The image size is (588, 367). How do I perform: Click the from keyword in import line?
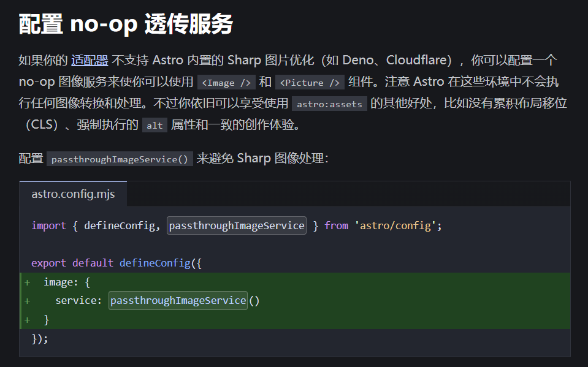click(336, 225)
